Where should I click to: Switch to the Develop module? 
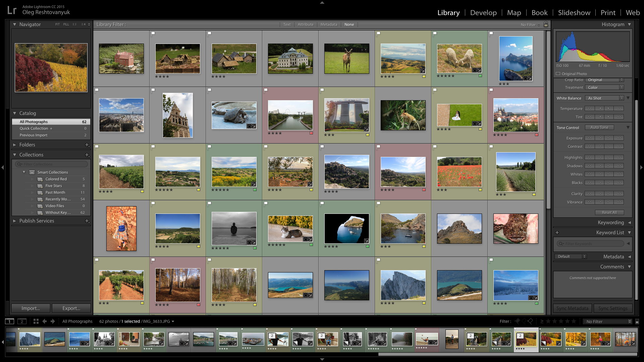(x=483, y=12)
